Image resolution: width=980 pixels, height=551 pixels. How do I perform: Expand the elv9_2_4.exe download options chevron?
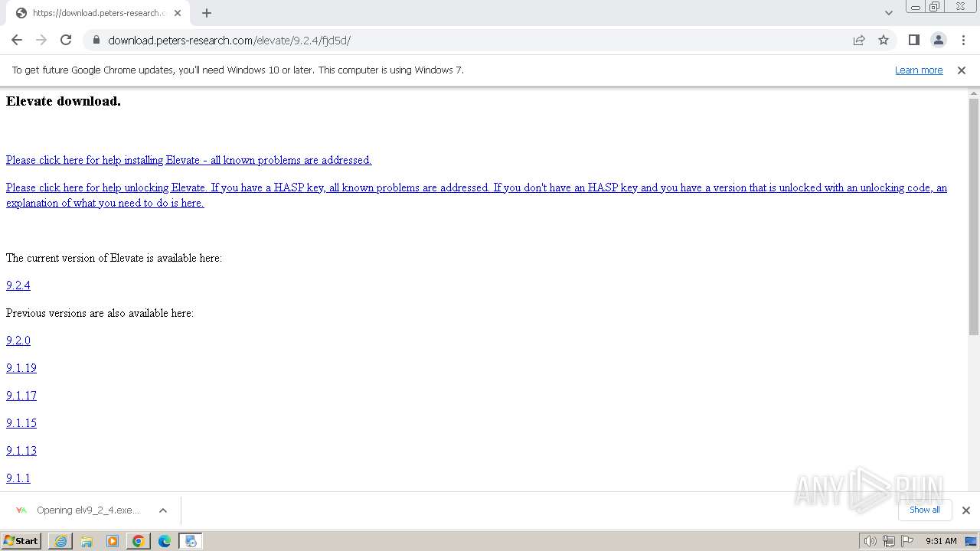click(163, 510)
